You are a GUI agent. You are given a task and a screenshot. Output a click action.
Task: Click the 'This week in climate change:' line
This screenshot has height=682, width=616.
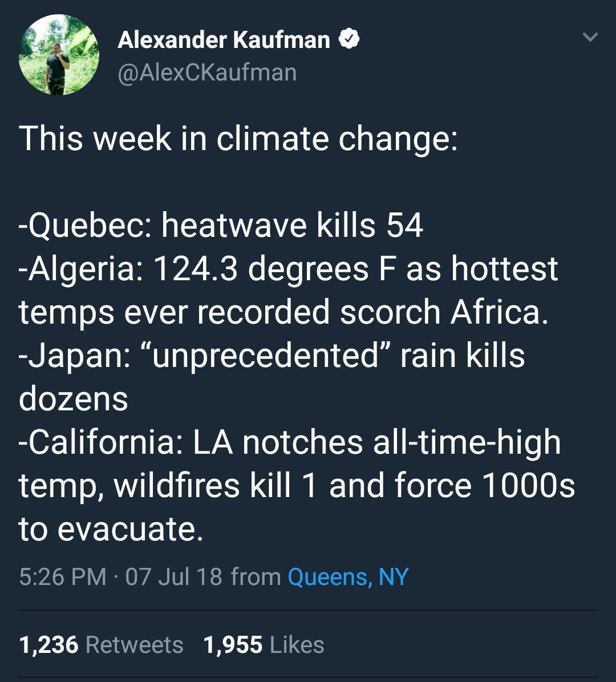238,139
